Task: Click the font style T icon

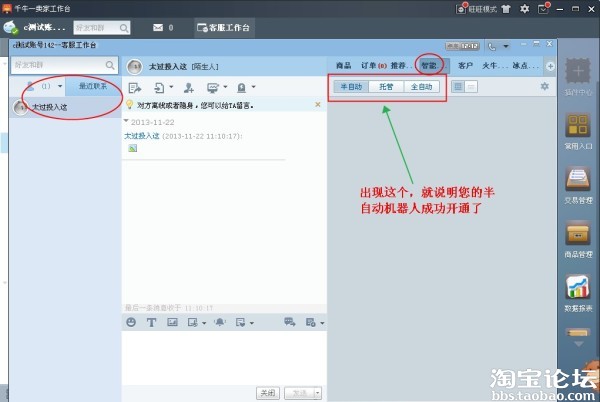Action: [151, 322]
